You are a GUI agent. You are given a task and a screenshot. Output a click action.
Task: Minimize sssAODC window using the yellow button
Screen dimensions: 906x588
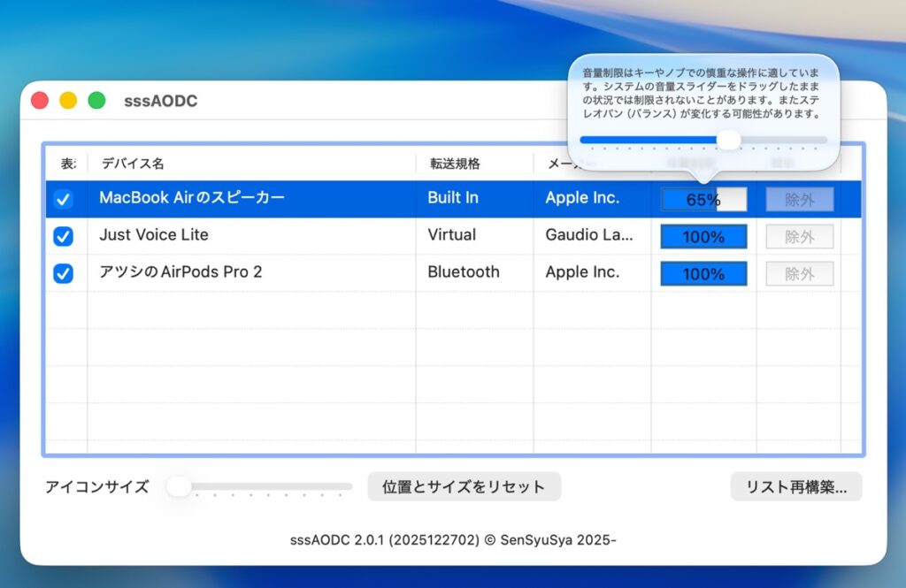point(68,101)
